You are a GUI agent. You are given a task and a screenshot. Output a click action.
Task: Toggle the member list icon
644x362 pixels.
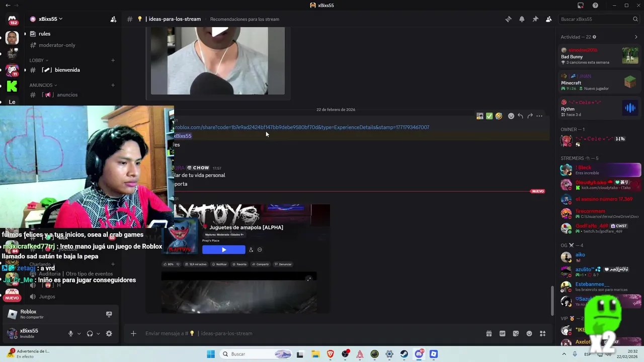coord(548,19)
